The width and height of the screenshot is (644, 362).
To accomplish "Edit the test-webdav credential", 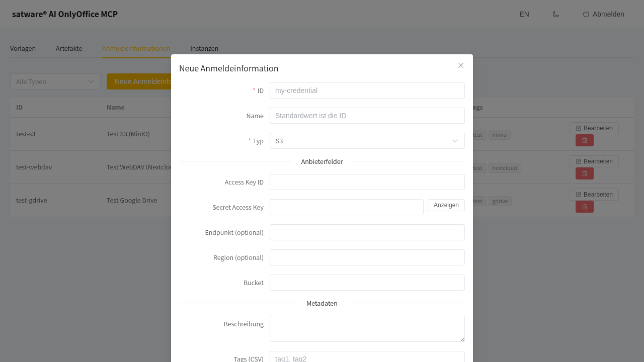I will click(x=594, y=161).
